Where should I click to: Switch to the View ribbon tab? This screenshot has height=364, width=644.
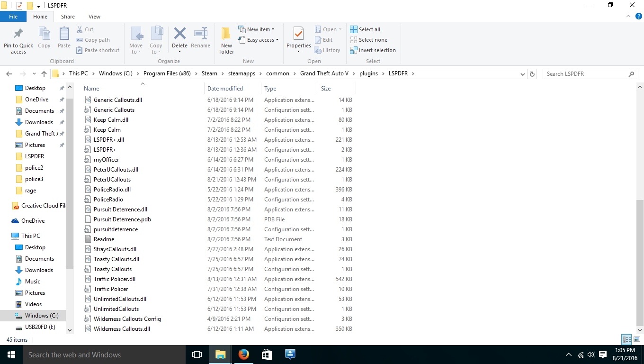click(95, 17)
